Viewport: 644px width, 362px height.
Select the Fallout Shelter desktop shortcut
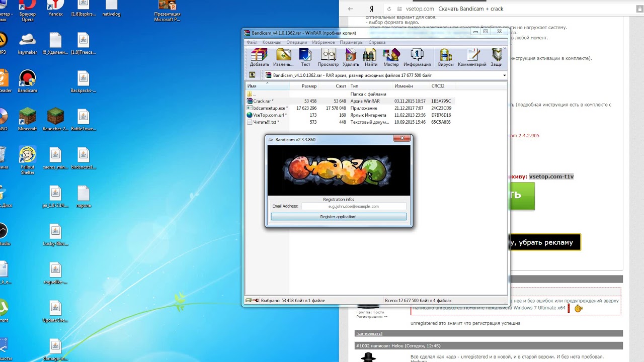click(x=27, y=161)
